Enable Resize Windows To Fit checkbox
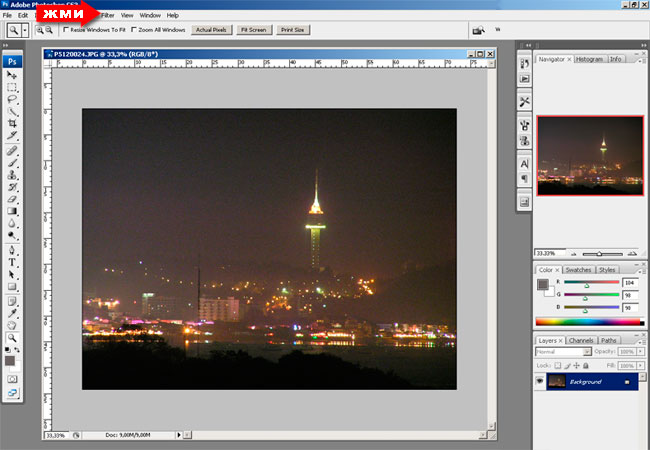The height and width of the screenshot is (450, 650). [66, 30]
